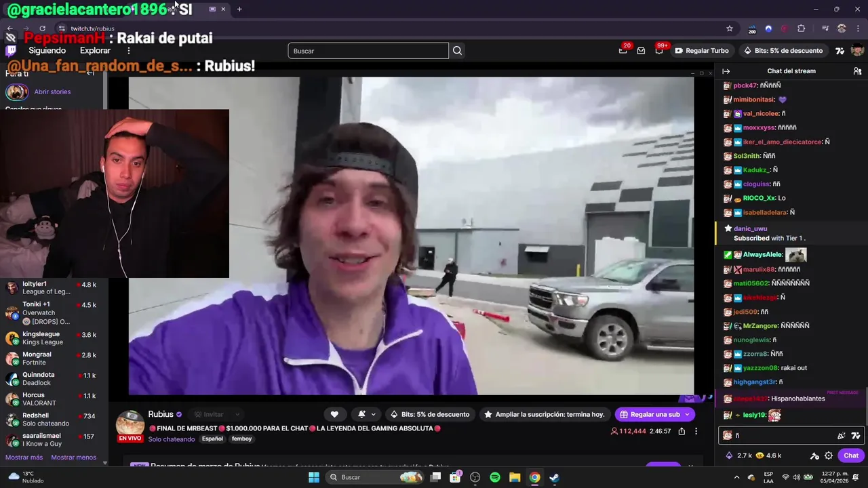This screenshot has height=488, width=868.
Task: Share the stream via share icon
Action: point(682,431)
